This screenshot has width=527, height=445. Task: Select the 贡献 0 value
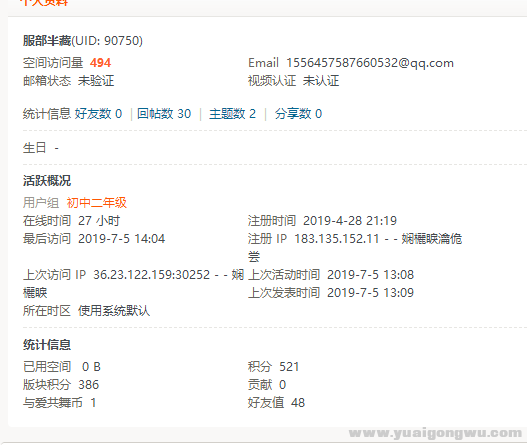pyautogui.click(x=267, y=385)
